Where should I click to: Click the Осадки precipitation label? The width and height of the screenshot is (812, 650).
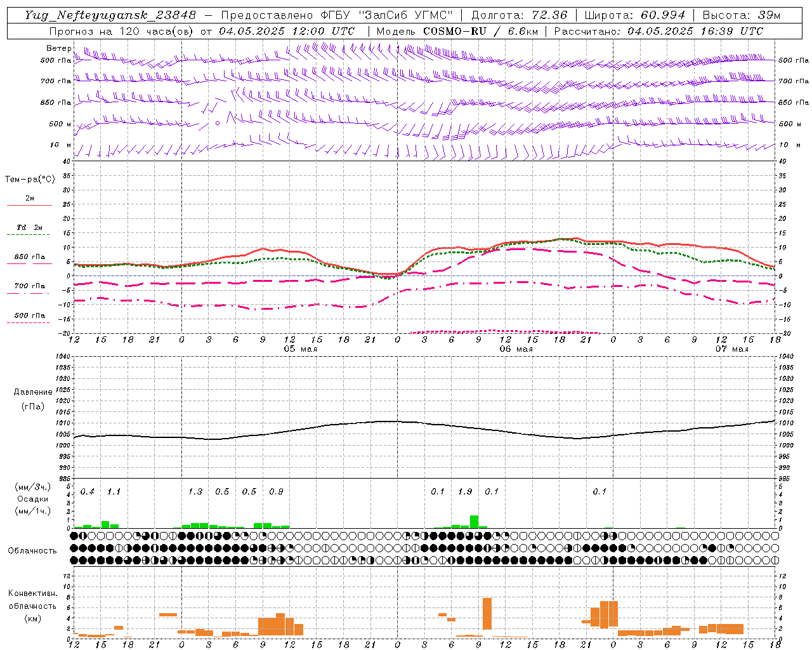[x=34, y=499]
